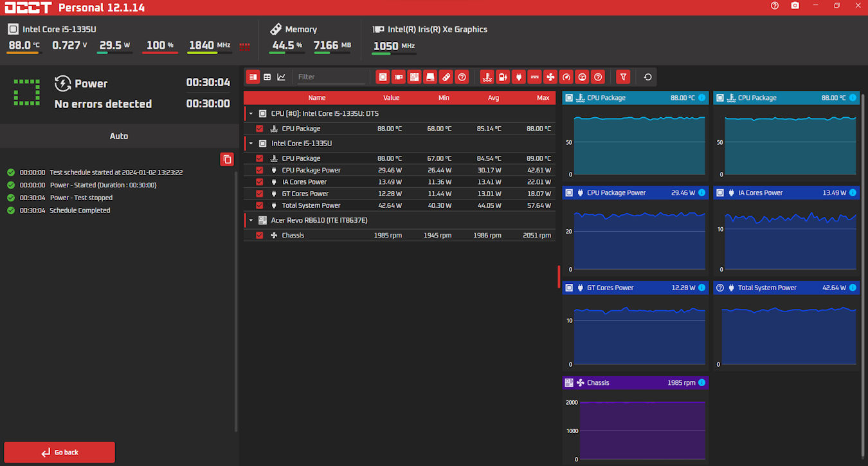Collapse the Acer Revo RB610 sensor group
Viewport: 868px width, 466px height.
pos(251,220)
